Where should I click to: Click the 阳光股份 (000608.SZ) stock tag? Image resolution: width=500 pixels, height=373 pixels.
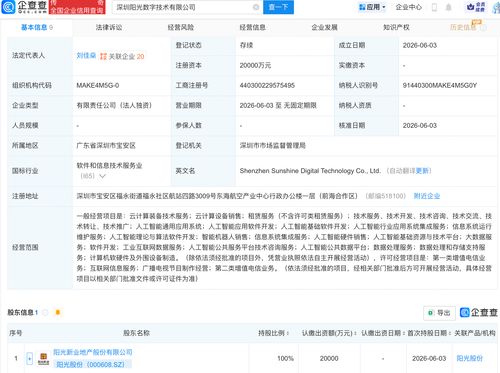click(x=92, y=364)
